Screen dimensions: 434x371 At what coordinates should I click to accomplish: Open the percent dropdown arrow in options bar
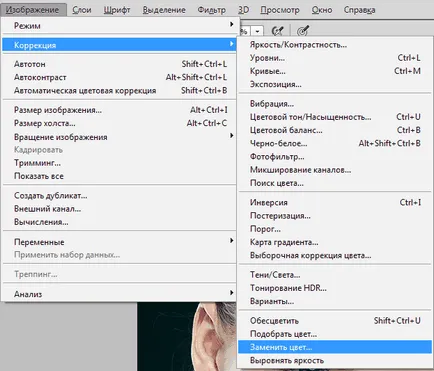(x=257, y=31)
